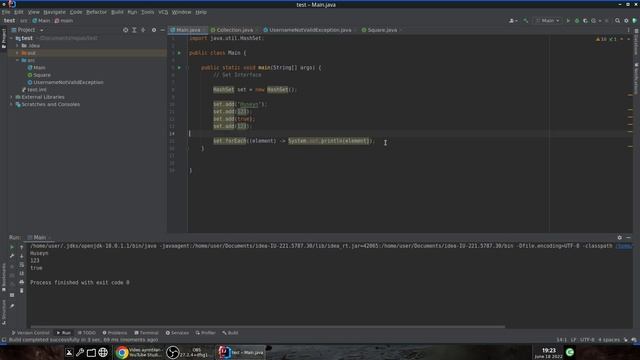Viewport: 640px width, 360px height.
Task: Open the user account icon in toolbar
Action: 513,20
